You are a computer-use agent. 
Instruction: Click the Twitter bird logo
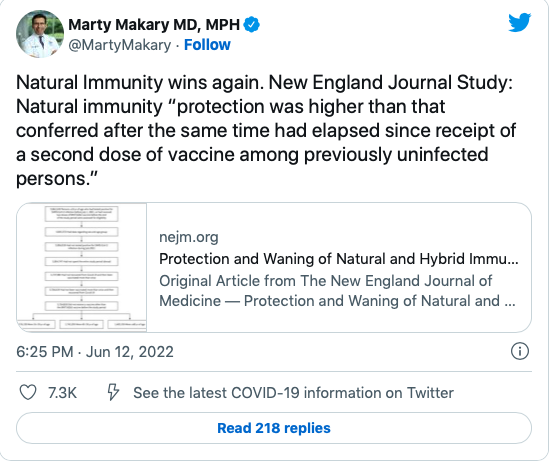tap(519, 22)
